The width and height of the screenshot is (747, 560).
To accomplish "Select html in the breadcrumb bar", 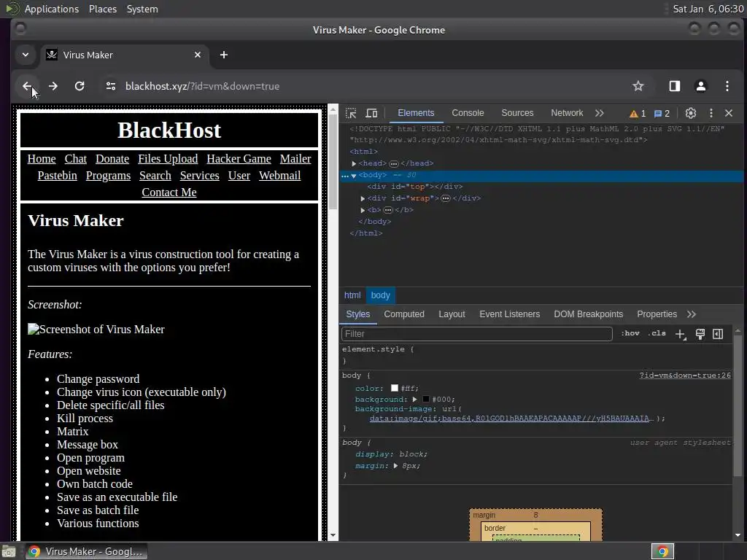I will 352,295.
